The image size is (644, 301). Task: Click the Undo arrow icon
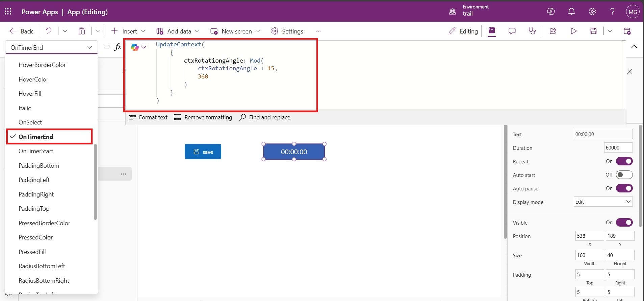[x=49, y=31]
